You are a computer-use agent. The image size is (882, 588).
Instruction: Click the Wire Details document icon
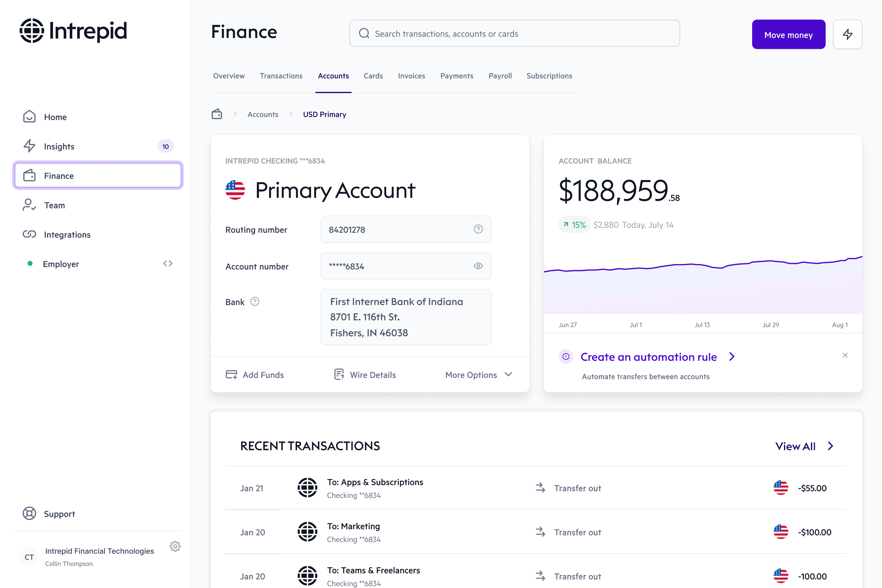339,374
